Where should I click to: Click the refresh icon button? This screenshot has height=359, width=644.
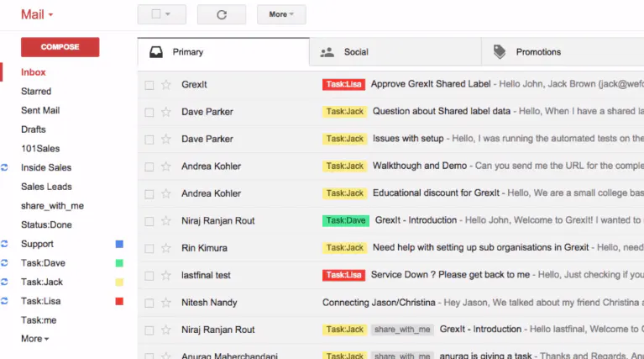pos(222,15)
